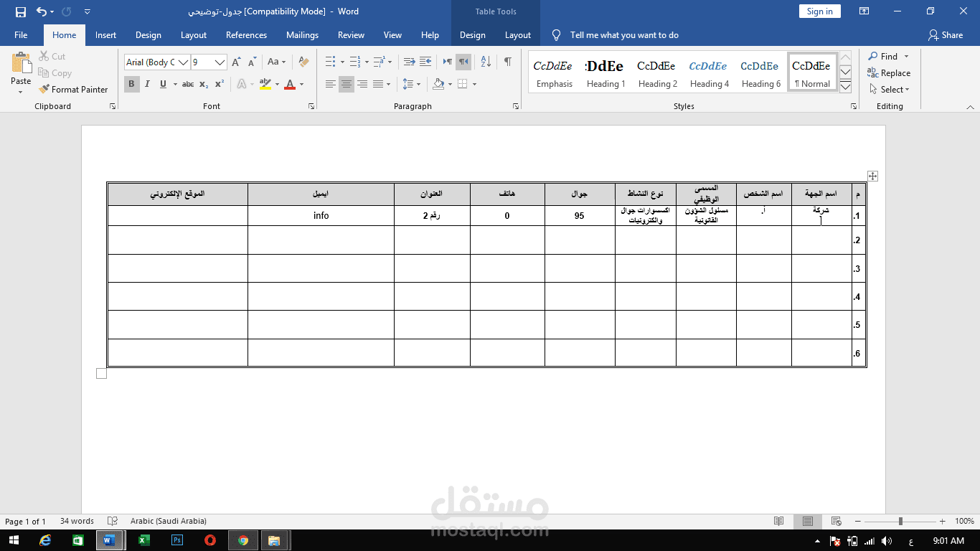This screenshot has height=551, width=980.
Task: Apply the Heading 1 style
Action: pyautogui.click(x=606, y=73)
